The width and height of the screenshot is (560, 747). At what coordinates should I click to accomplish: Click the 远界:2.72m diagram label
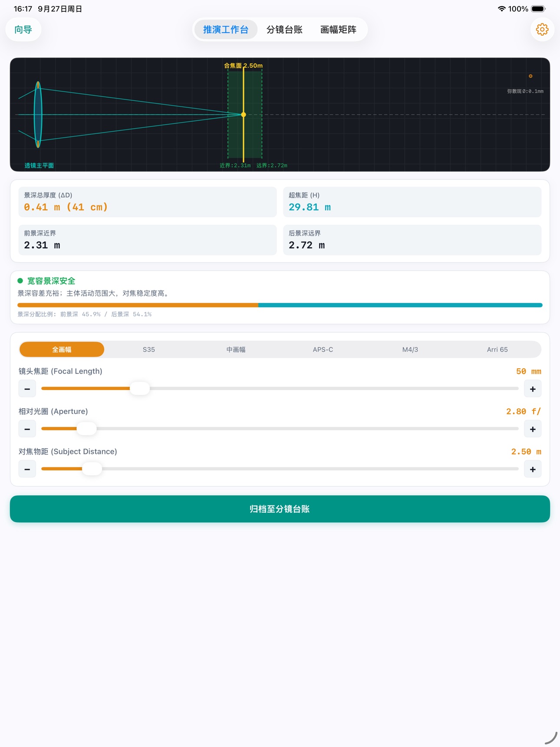pos(272,165)
